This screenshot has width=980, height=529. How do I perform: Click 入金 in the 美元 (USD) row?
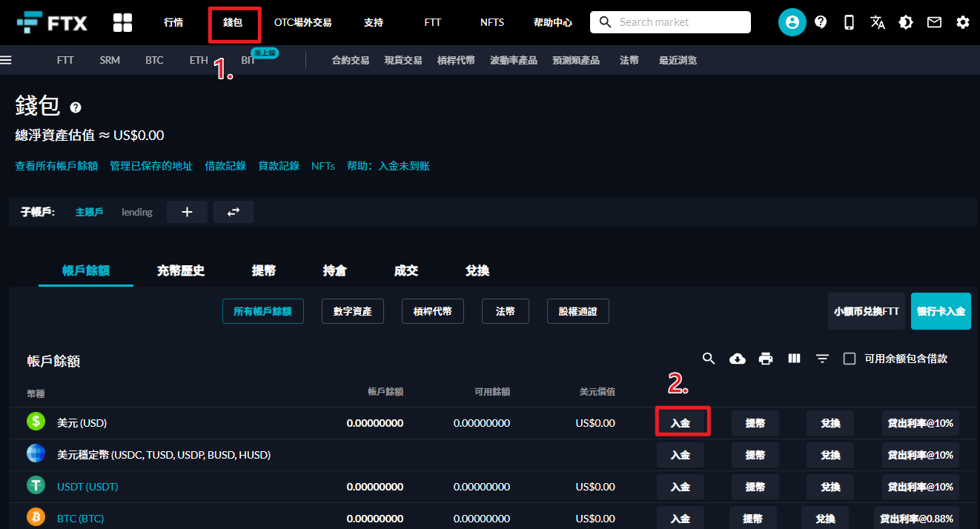tap(681, 423)
